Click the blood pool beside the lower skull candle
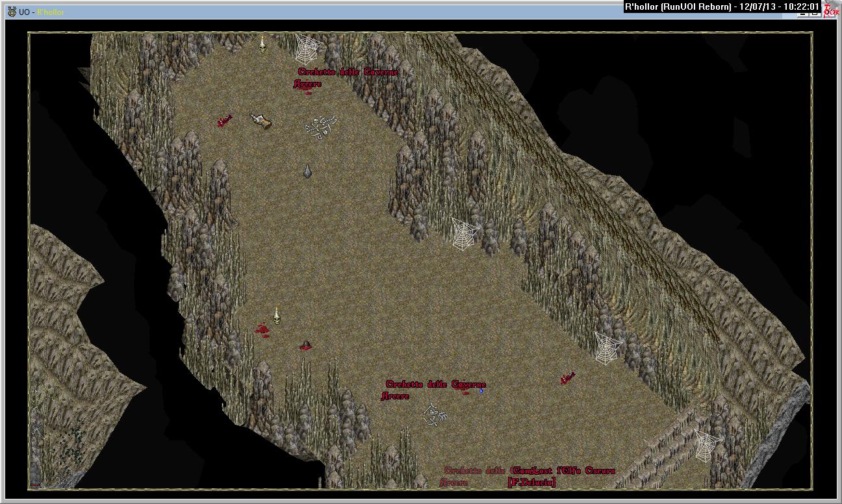Screen dimensions: 842x504 click(262, 329)
